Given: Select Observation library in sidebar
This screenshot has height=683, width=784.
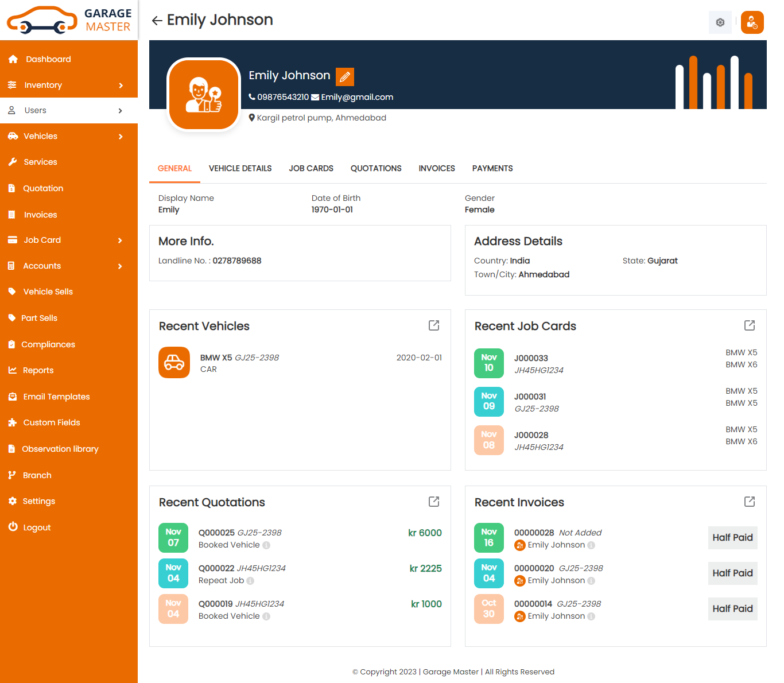Looking at the screenshot, I should (x=60, y=449).
